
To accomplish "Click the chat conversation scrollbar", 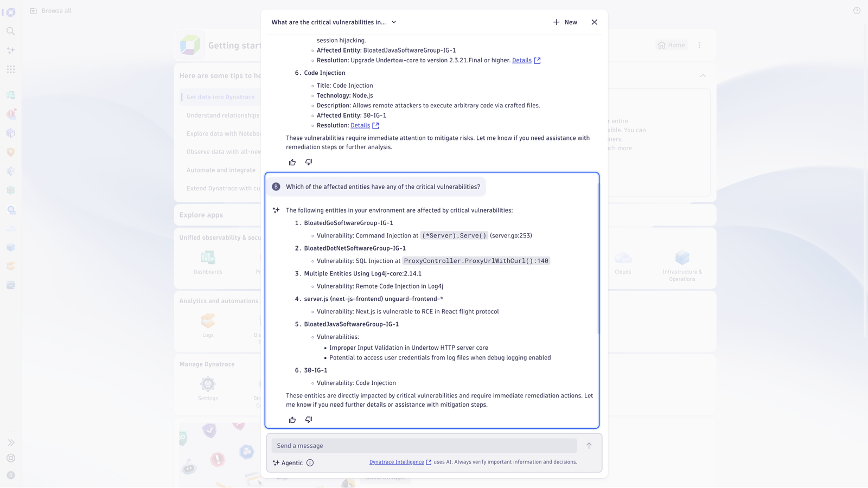I will pos(598,258).
